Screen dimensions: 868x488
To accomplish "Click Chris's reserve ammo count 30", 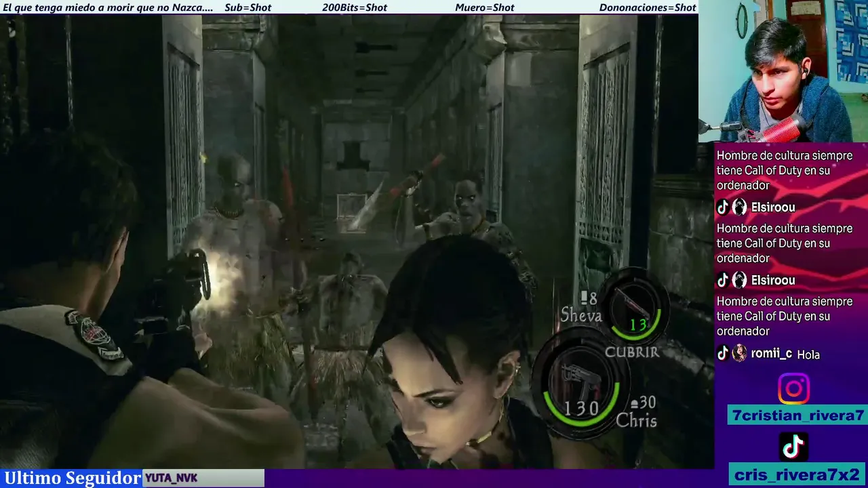I will [642, 403].
